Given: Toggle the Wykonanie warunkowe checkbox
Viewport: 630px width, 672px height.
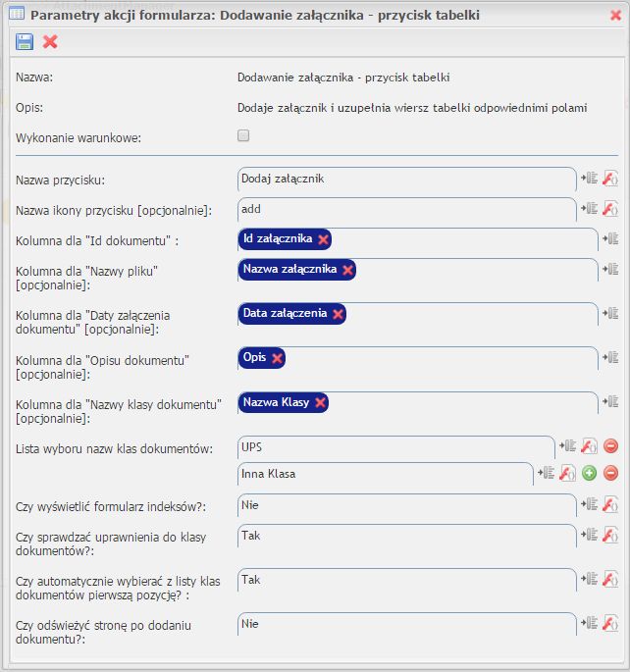Looking at the screenshot, I should [243, 135].
